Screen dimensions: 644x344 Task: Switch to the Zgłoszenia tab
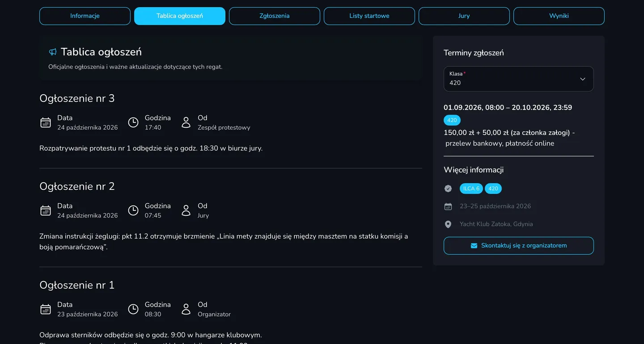(x=275, y=16)
